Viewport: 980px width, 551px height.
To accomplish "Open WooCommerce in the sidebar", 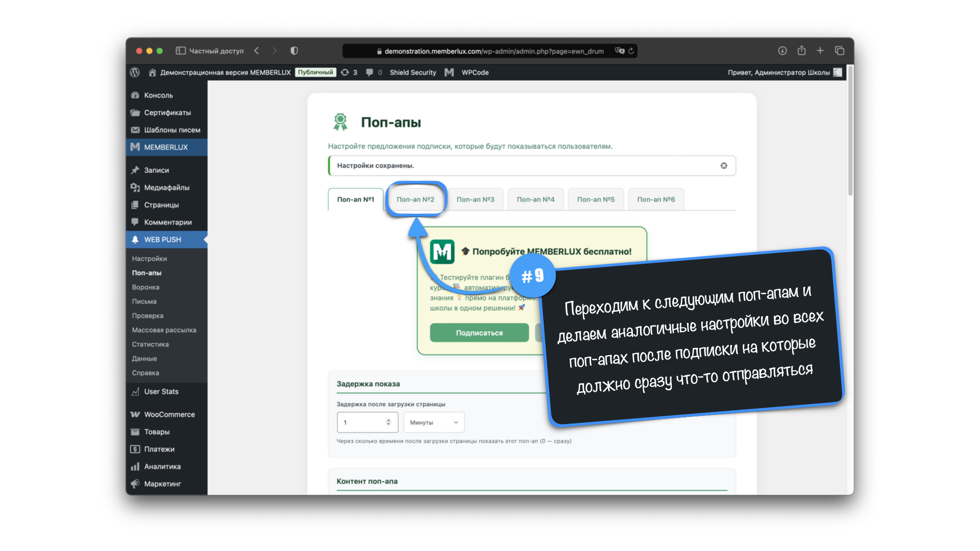I will 169,414.
